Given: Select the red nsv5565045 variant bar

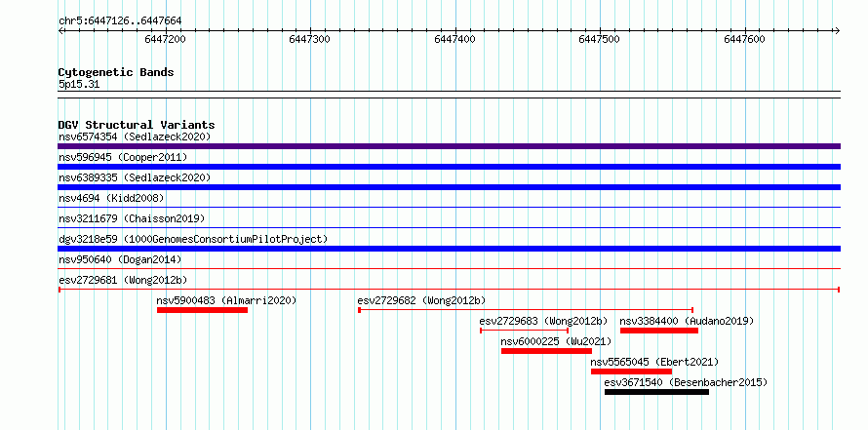Looking at the screenshot, I should [631, 371].
